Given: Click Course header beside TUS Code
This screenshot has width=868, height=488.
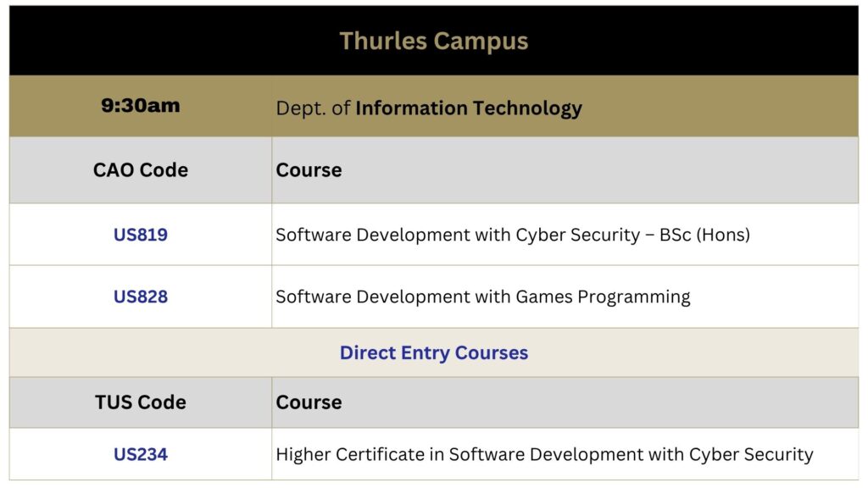Looking at the screenshot, I should pos(309,402).
